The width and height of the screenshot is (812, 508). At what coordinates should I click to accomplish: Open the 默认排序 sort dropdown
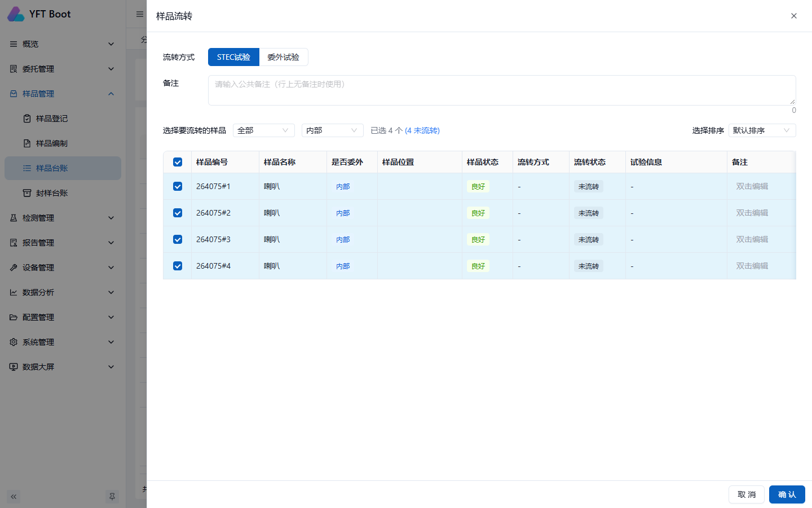(762, 130)
